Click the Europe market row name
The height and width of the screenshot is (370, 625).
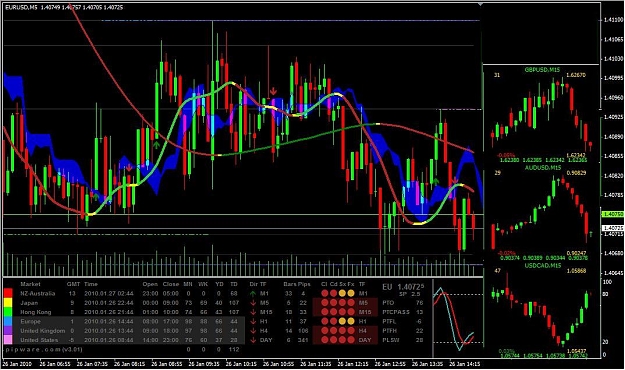tap(30, 321)
